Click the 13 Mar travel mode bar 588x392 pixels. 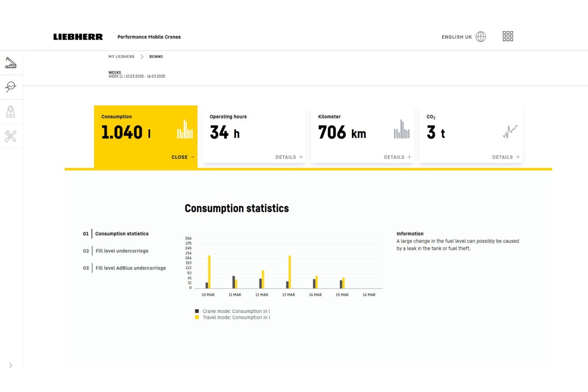[x=290, y=272]
